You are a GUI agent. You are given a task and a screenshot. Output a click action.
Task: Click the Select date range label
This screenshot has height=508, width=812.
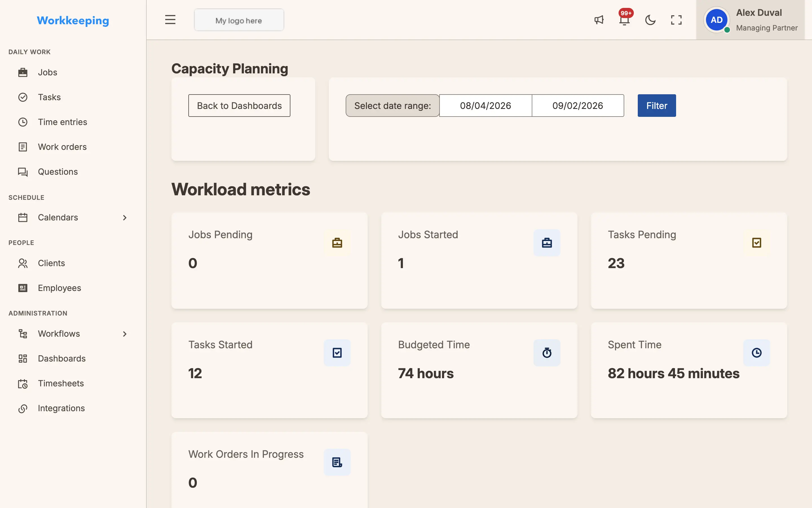point(392,106)
